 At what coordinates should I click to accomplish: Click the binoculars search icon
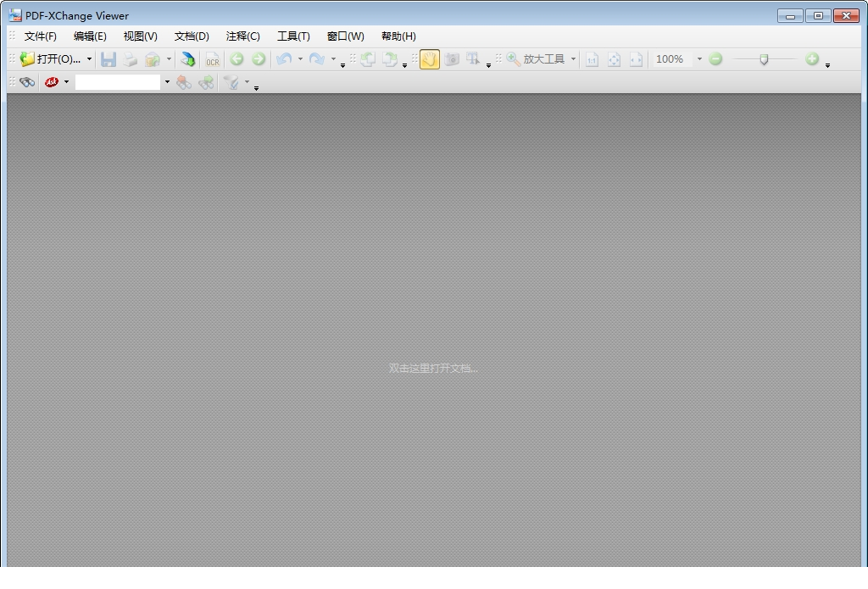coord(27,82)
